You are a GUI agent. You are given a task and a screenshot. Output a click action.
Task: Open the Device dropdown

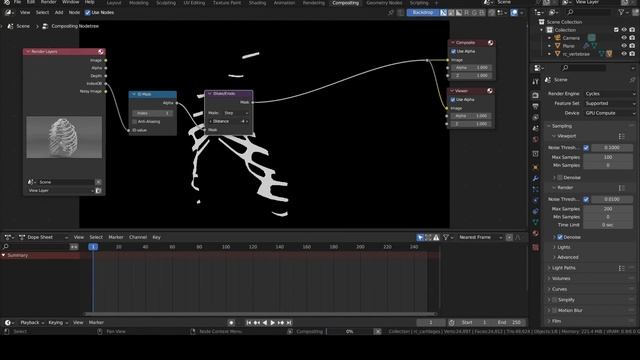click(610, 113)
